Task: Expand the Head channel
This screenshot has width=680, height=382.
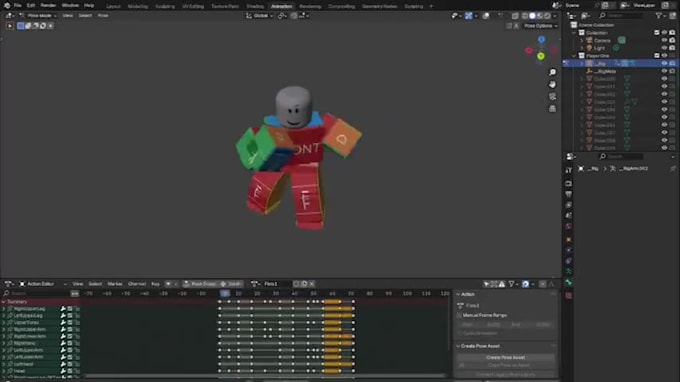Action: (x=4, y=371)
